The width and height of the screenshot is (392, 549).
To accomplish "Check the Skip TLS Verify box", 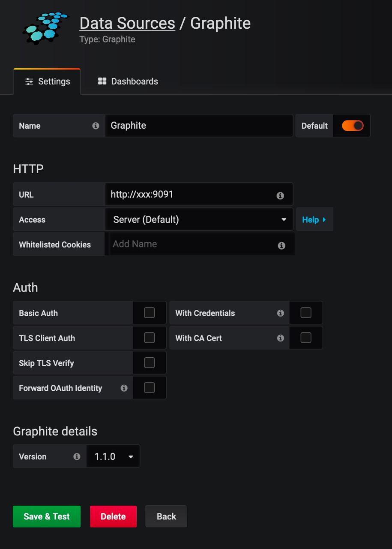I will point(149,363).
